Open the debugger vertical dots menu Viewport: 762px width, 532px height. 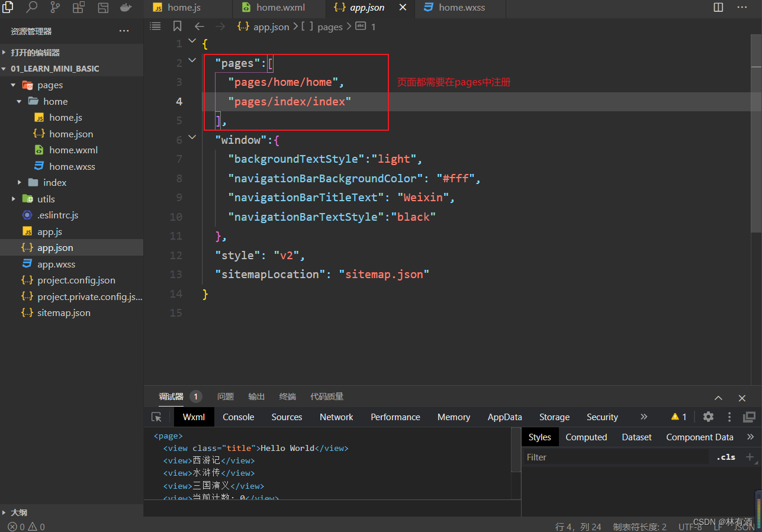(x=729, y=417)
